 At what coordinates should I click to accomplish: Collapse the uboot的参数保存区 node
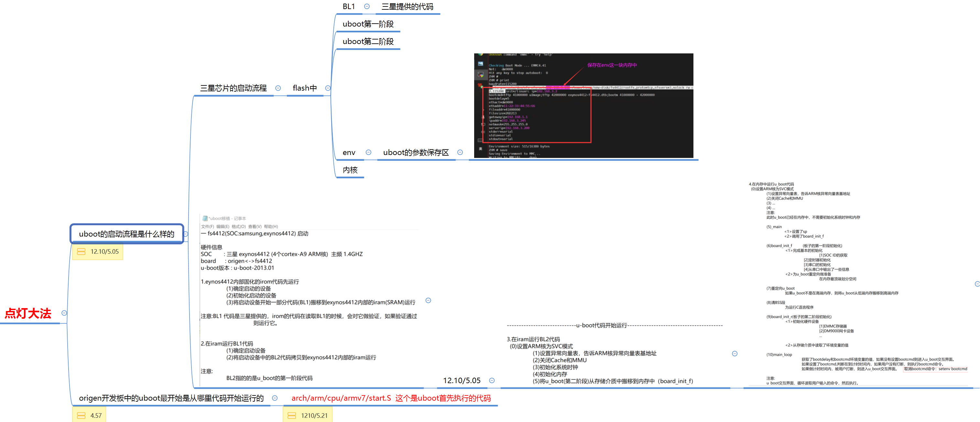[460, 153]
